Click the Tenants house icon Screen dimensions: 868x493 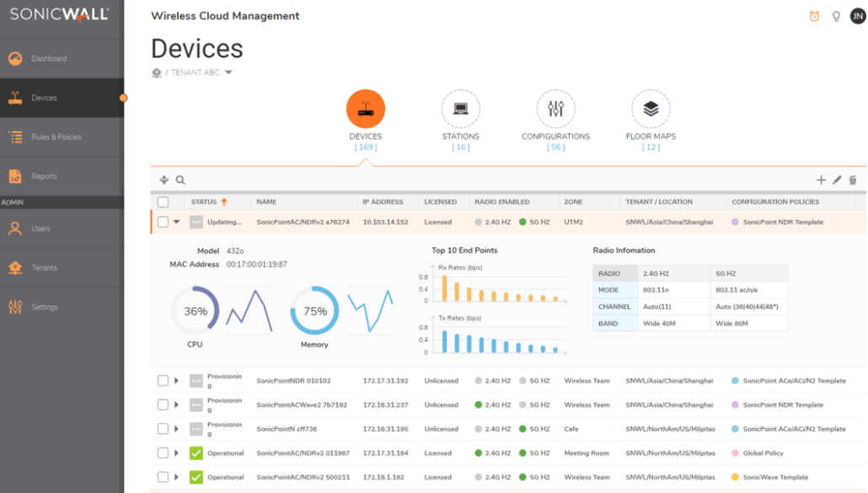point(15,268)
